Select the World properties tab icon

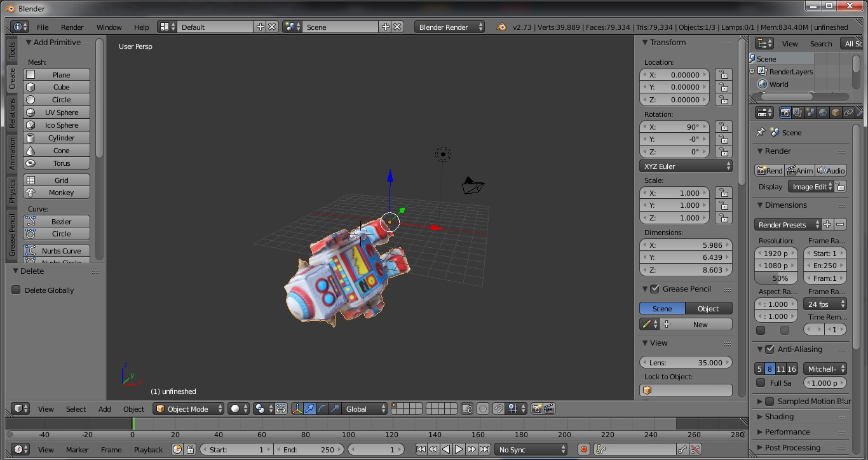pos(823,112)
